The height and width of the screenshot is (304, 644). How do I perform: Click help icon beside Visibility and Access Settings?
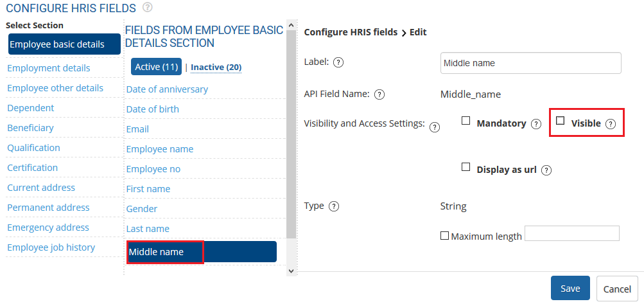click(435, 127)
